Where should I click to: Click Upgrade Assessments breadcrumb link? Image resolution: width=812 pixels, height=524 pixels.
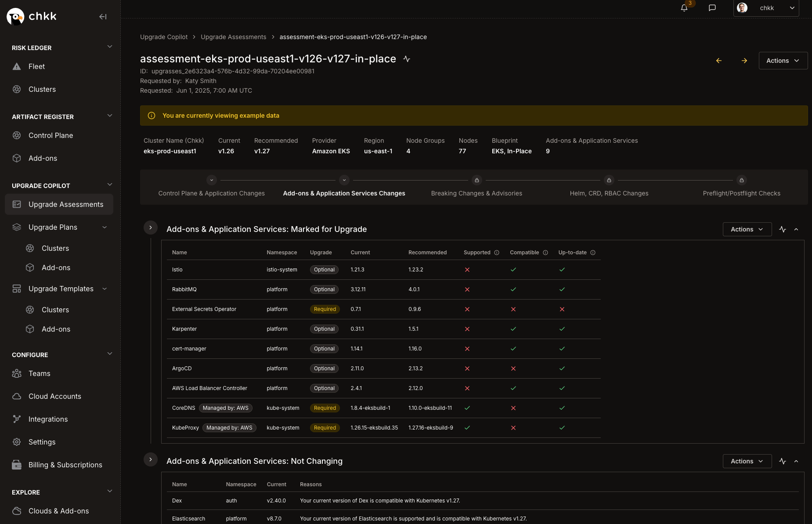234,37
